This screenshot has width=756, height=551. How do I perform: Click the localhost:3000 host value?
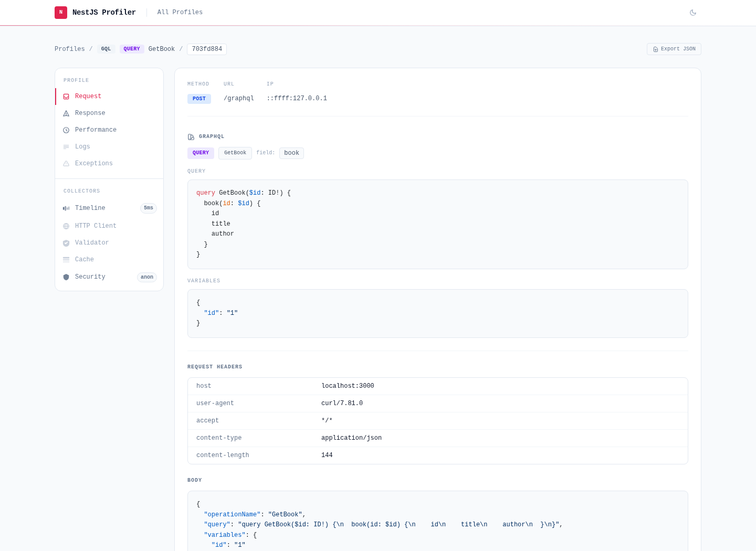click(x=348, y=386)
